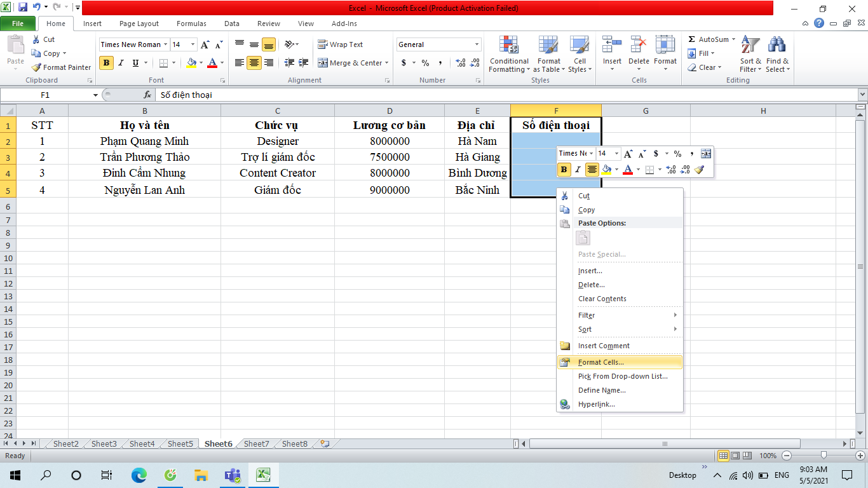The width and height of the screenshot is (868, 488).
Task: Select Insert Comment from context menu
Action: (620, 346)
